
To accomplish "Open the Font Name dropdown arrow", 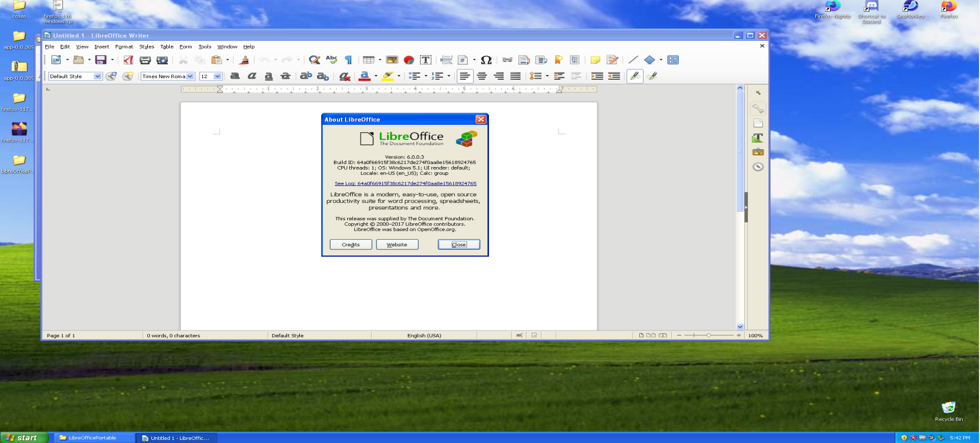I will point(190,76).
